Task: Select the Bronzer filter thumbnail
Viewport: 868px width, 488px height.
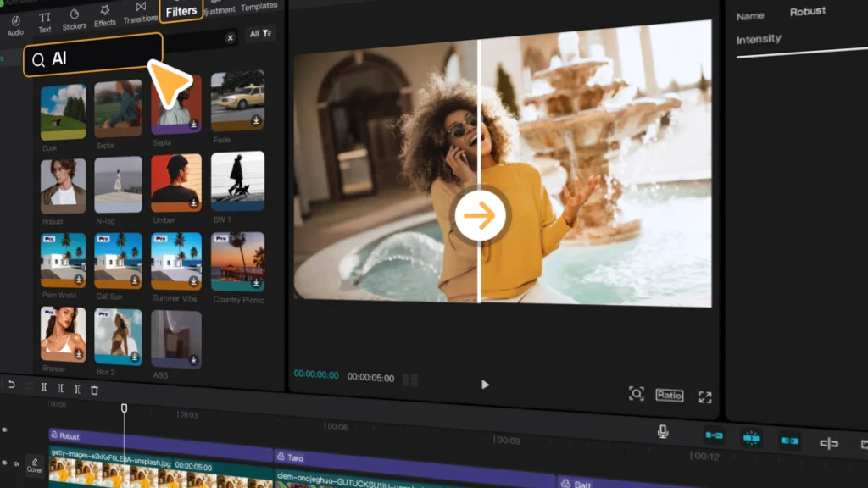Action: click(x=63, y=334)
